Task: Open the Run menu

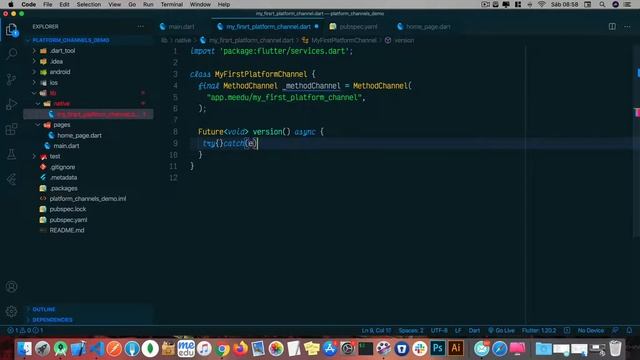Action: [148, 4]
